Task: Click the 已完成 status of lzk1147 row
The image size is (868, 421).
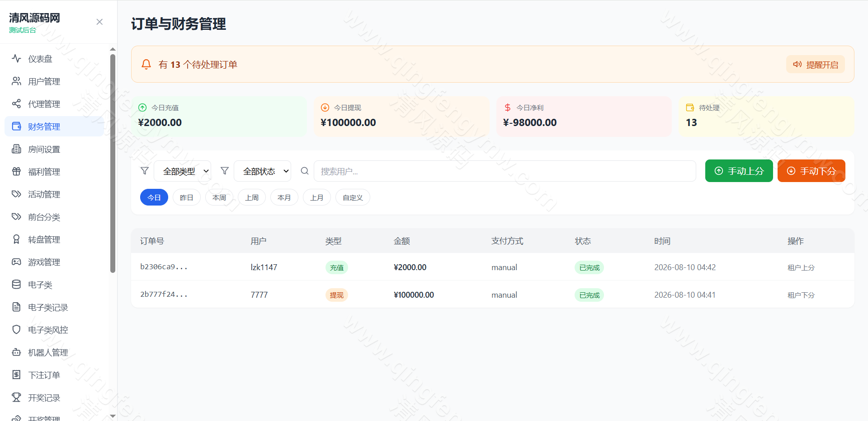Action: [x=589, y=267]
